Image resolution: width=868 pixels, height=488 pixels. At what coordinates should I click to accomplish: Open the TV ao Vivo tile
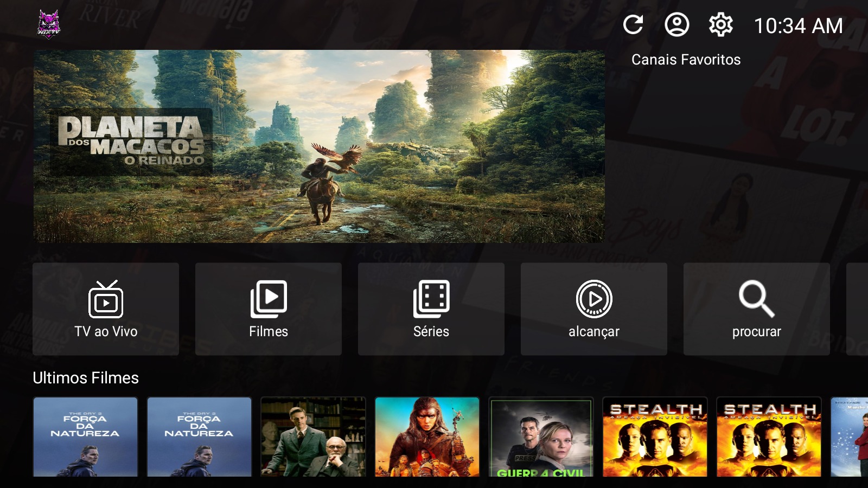106,309
